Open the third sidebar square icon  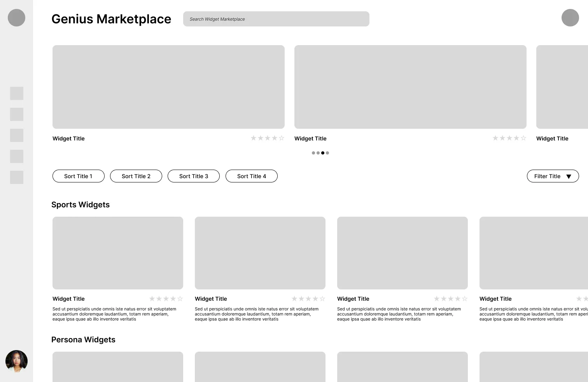point(17,135)
